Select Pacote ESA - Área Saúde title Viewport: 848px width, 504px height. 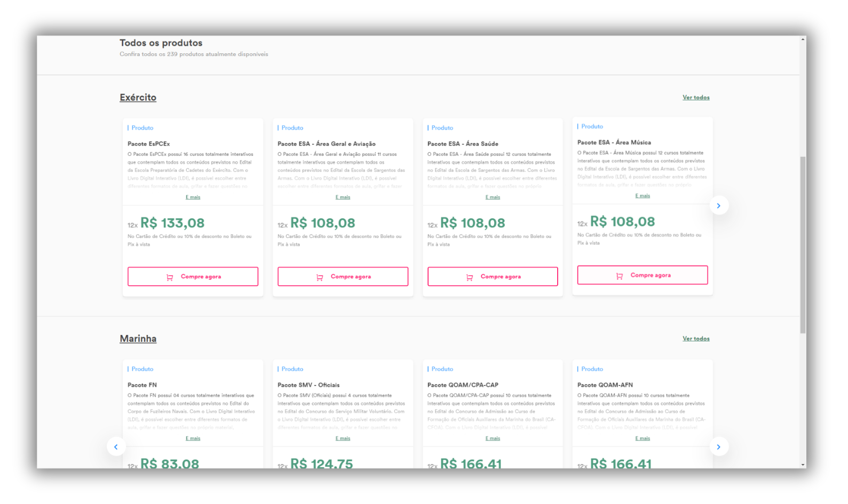coord(463,144)
